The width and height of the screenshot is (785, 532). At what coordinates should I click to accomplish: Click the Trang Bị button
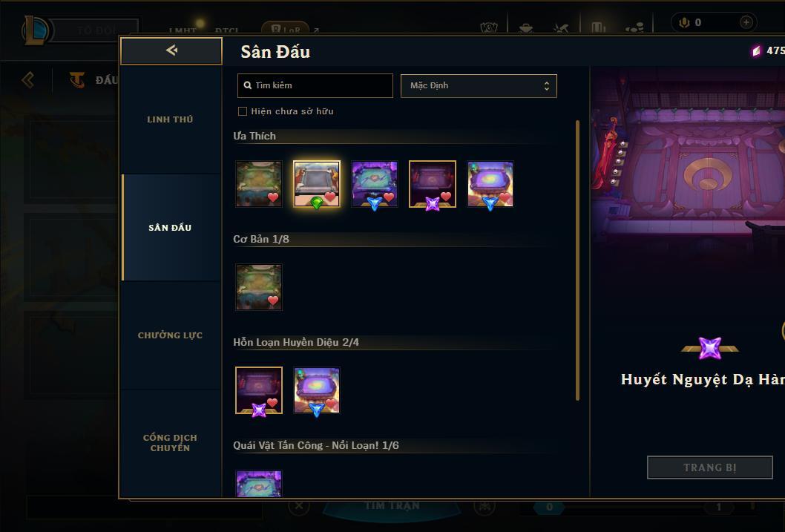pos(710,467)
